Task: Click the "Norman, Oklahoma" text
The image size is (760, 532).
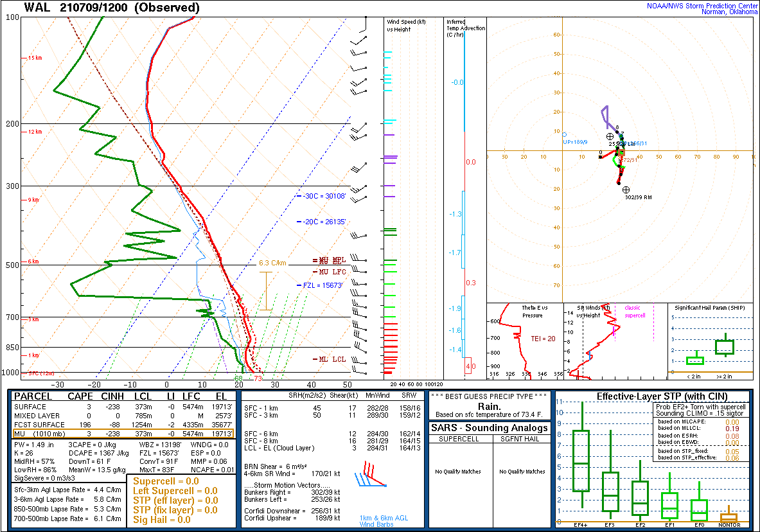Action: click(730, 12)
